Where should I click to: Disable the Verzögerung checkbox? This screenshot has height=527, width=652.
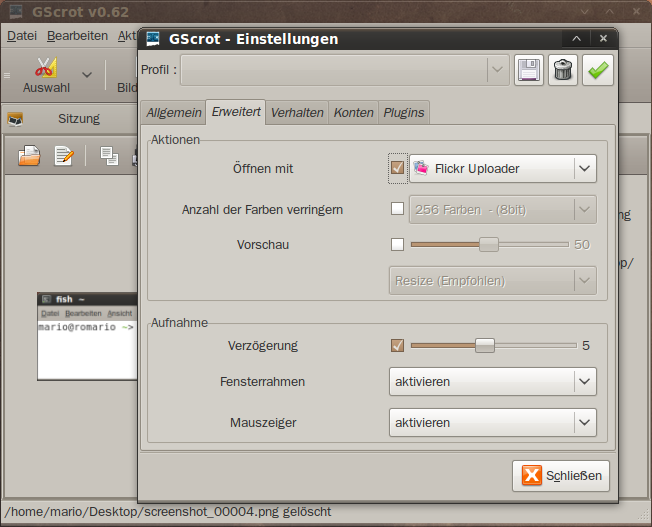397,345
